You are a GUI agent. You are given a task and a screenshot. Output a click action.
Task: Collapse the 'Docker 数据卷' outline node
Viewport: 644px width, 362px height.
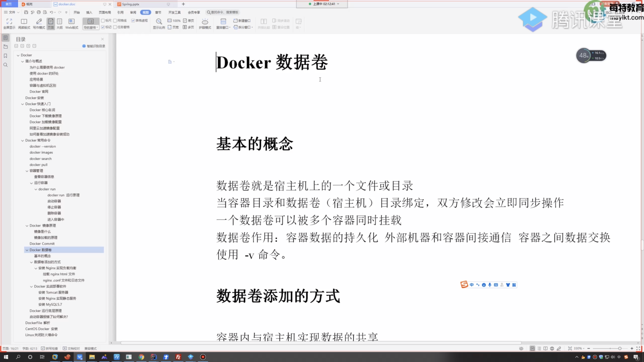tap(27, 250)
